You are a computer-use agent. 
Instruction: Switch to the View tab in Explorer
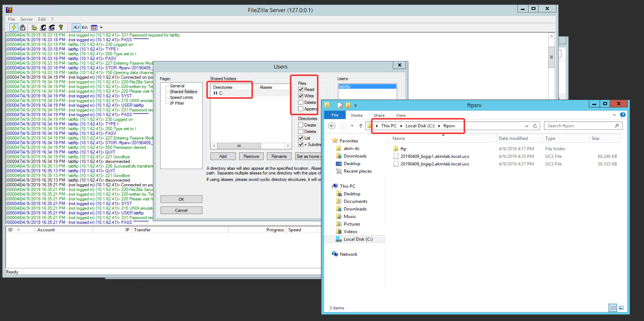pyautogui.click(x=400, y=115)
